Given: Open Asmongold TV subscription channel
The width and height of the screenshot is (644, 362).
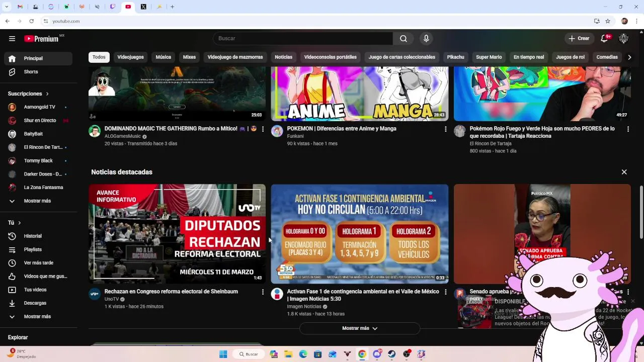Looking at the screenshot, I should point(38,107).
